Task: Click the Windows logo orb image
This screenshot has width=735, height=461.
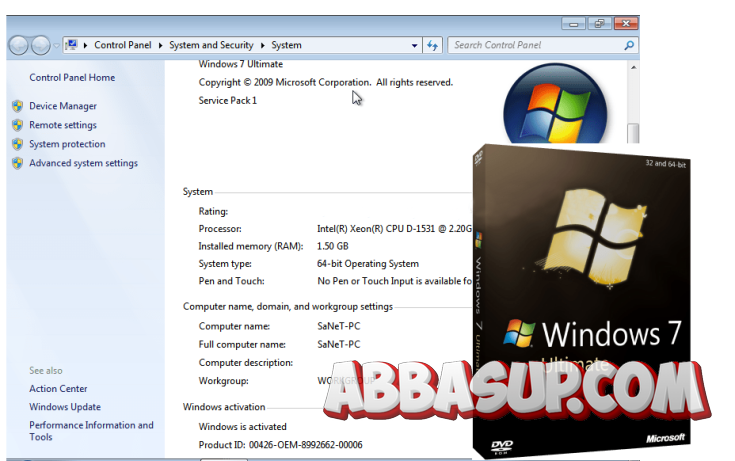Action: coord(555,104)
